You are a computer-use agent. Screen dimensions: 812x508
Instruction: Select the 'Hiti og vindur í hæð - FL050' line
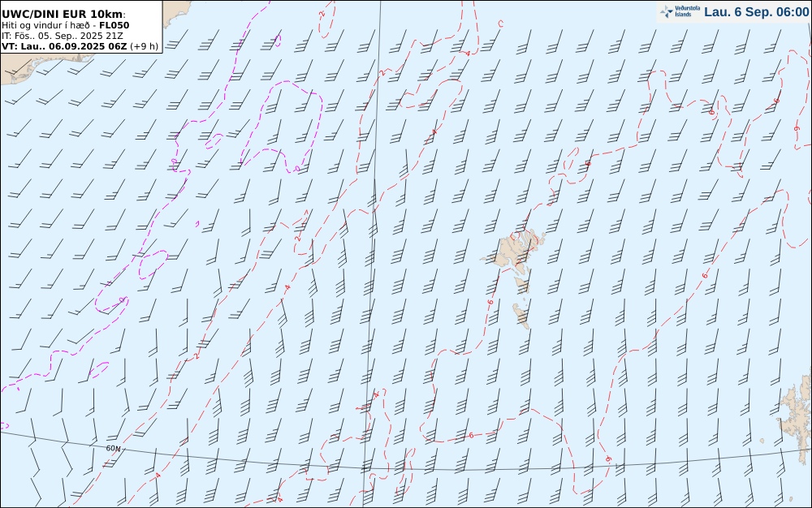point(65,25)
